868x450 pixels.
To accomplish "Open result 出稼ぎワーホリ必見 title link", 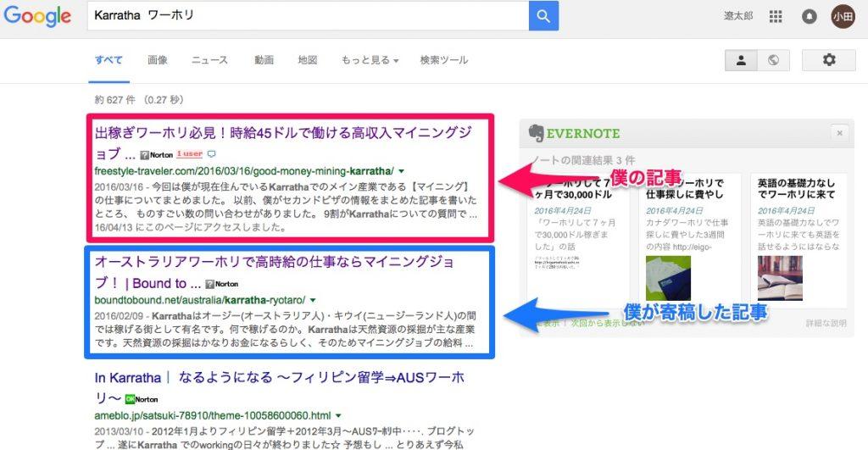I will point(282,142).
